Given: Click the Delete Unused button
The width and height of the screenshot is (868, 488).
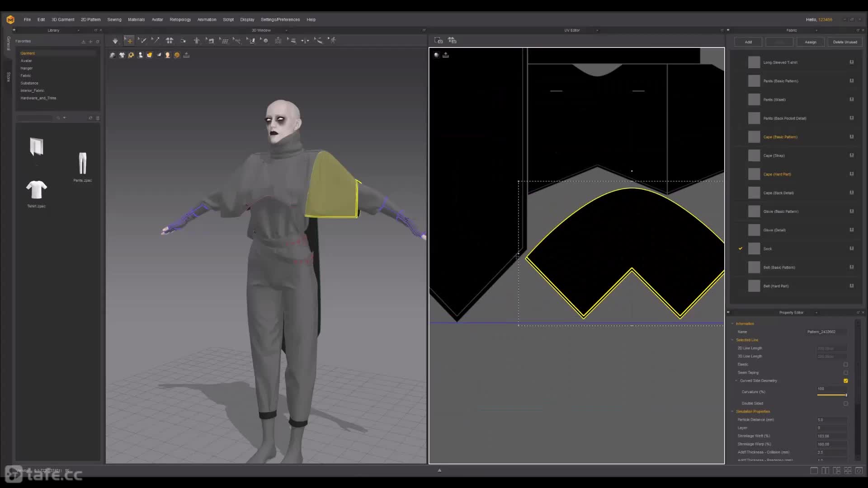Looking at the screenshot, I should coord(845,42).
